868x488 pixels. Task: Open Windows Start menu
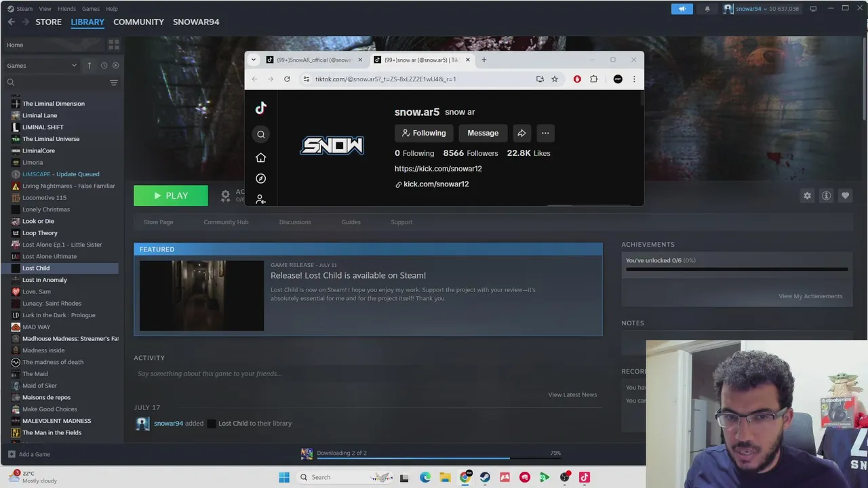click(283, 477)
